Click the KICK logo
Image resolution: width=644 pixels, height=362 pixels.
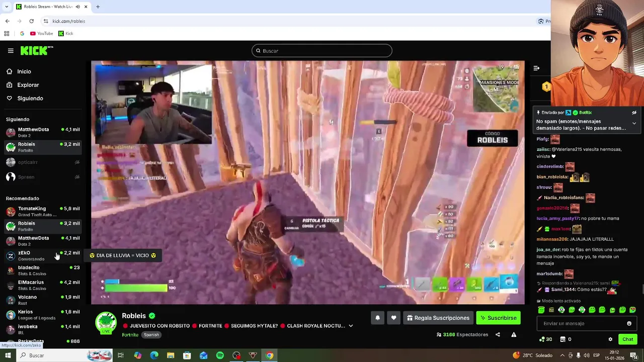coord(36,50)
